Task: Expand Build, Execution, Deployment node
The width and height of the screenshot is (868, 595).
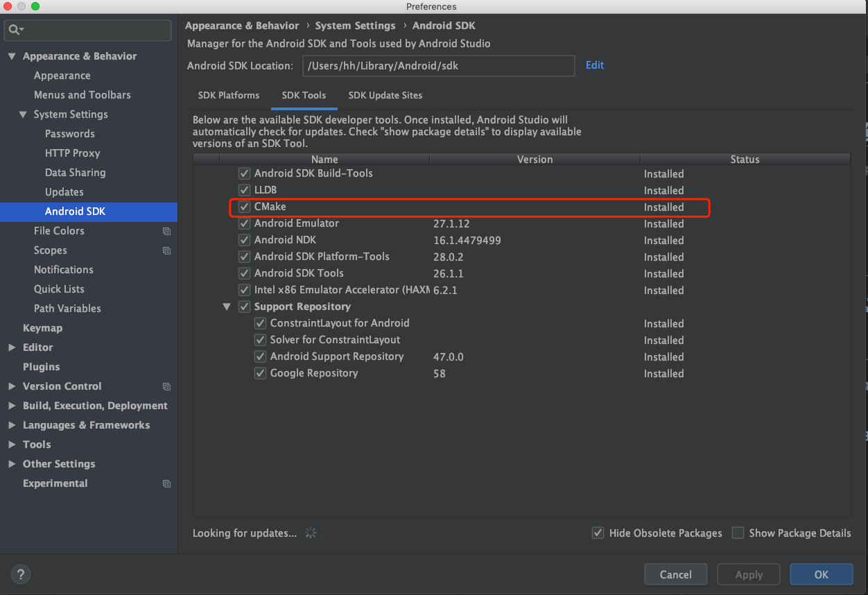Action: pyautogui.click(x=12, y=406)
